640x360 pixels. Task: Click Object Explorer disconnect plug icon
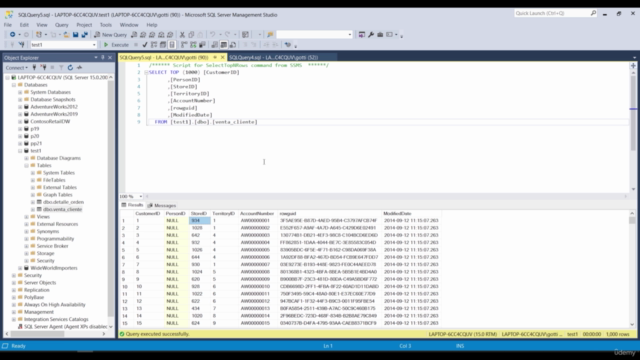coord(43,67)
